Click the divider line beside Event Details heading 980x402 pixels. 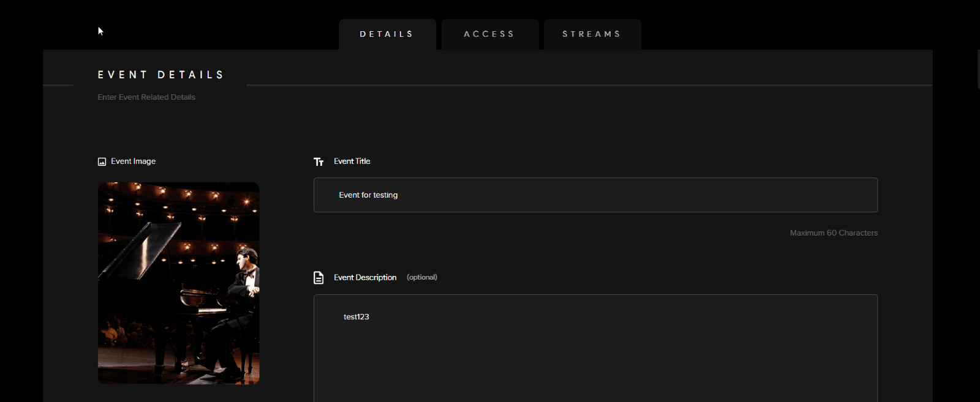pyautogui.click(x=588, y=85)
